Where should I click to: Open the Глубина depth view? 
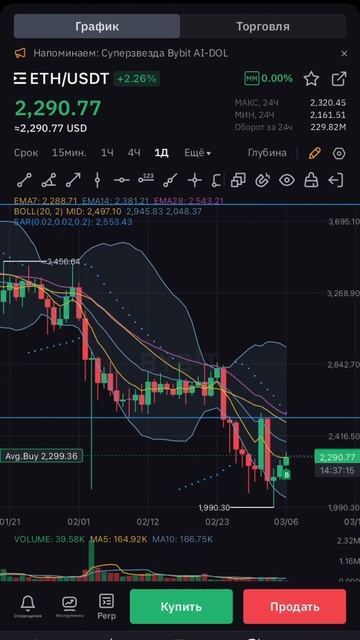[267, 153]
